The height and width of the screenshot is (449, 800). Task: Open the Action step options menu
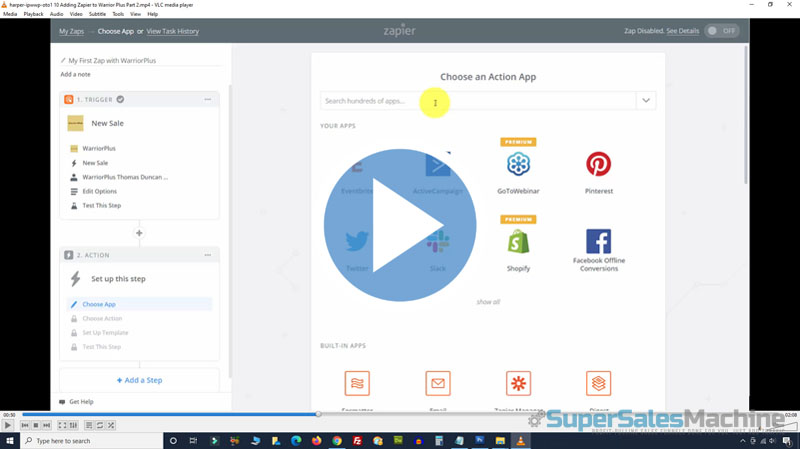(207, 255)
